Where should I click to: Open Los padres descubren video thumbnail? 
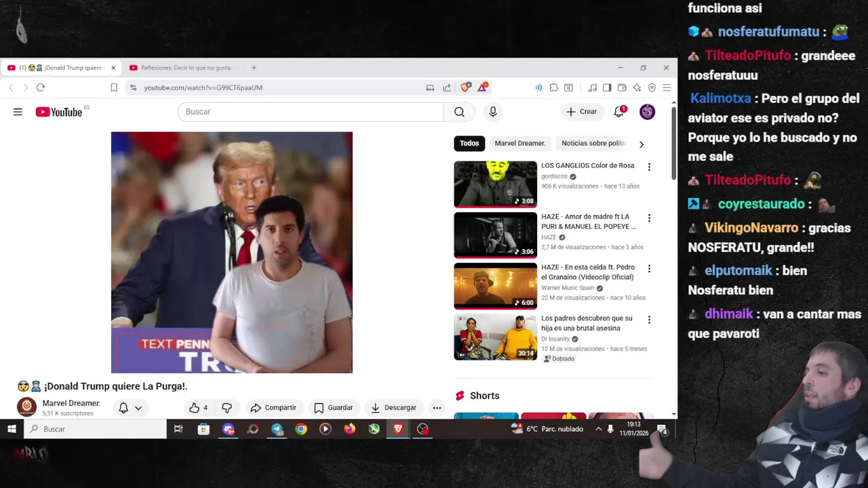(495, 336)
